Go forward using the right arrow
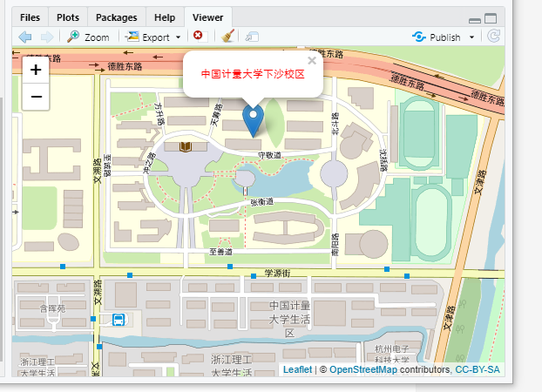 point(47,37)
